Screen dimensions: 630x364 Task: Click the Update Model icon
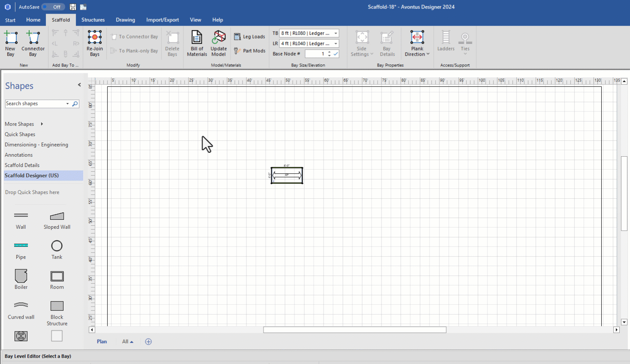tap(218, 38)
